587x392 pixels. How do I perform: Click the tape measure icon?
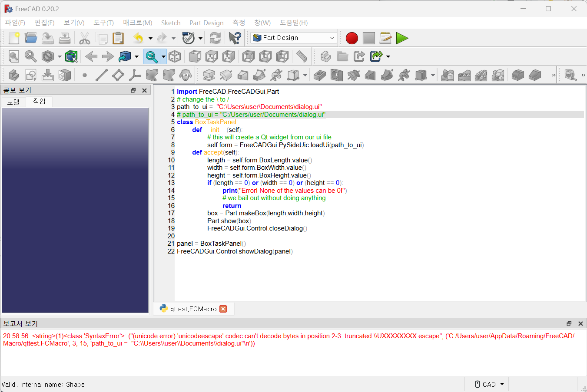[x=571, y=75]
